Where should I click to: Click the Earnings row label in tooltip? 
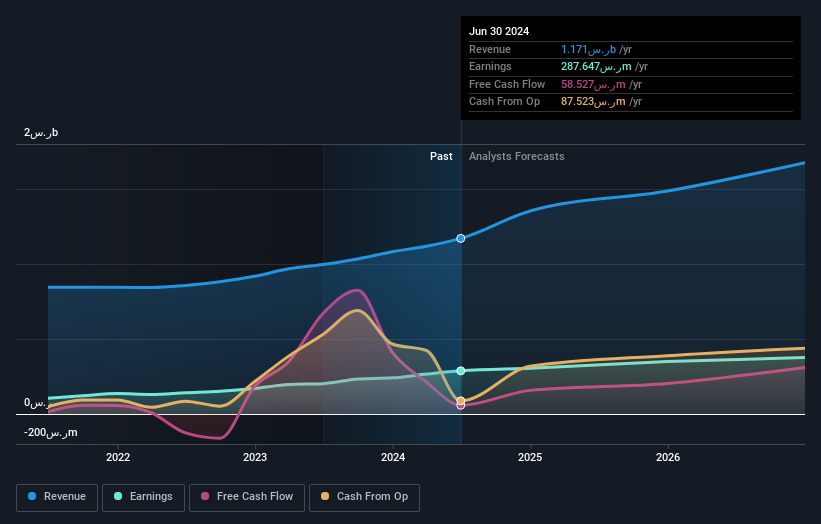point(490,66)
